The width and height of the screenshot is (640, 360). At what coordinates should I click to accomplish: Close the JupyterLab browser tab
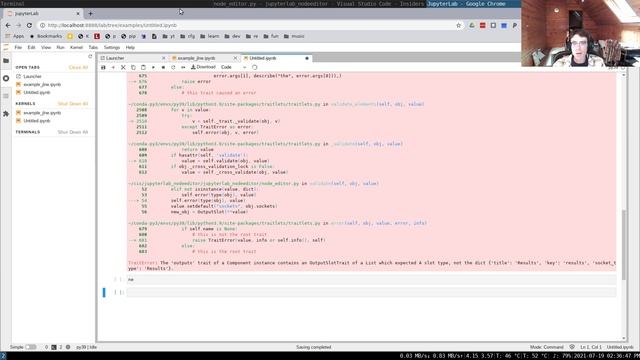[78, 13]
